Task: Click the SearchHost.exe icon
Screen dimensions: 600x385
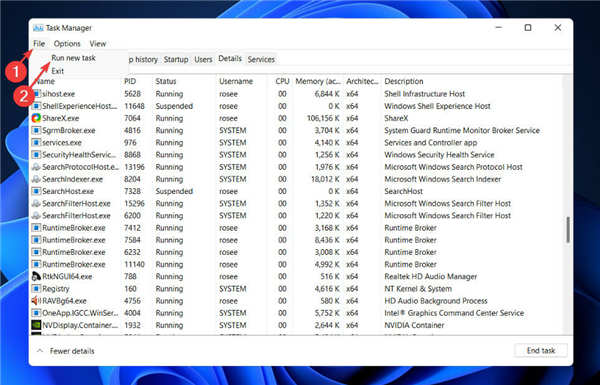Action: pyautogui.click(x=36, y=191)
